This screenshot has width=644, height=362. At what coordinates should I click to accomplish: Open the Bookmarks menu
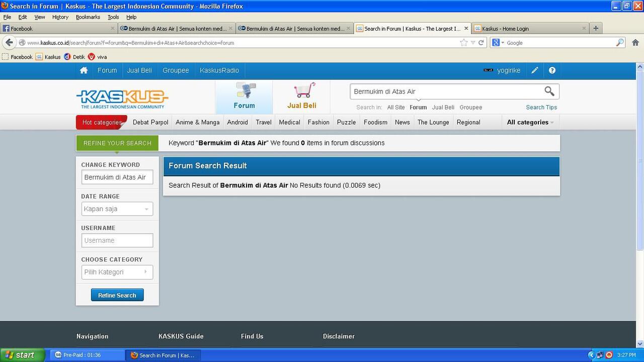88,17
